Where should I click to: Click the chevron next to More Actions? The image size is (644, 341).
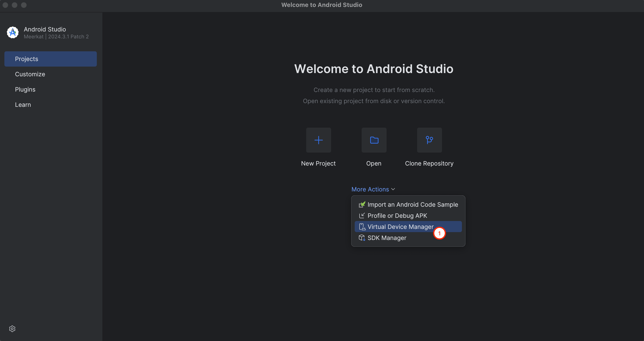[x=393, y=189]
